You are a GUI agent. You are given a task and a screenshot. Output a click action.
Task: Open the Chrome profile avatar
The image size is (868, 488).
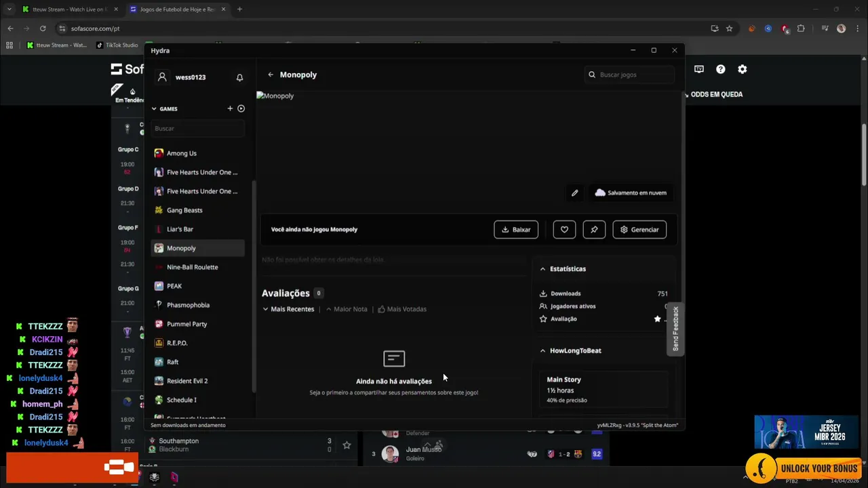tap(842, 28)
